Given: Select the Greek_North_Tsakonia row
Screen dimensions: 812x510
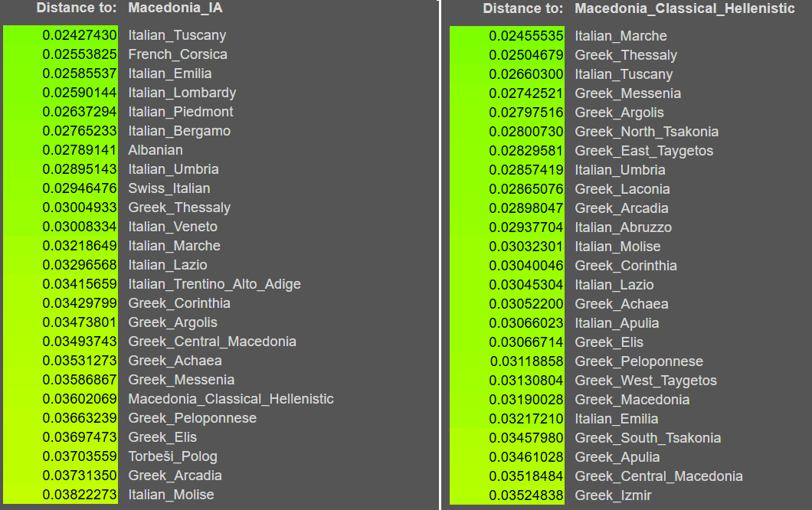Looking at the screenshot, I should click(647, 132).
